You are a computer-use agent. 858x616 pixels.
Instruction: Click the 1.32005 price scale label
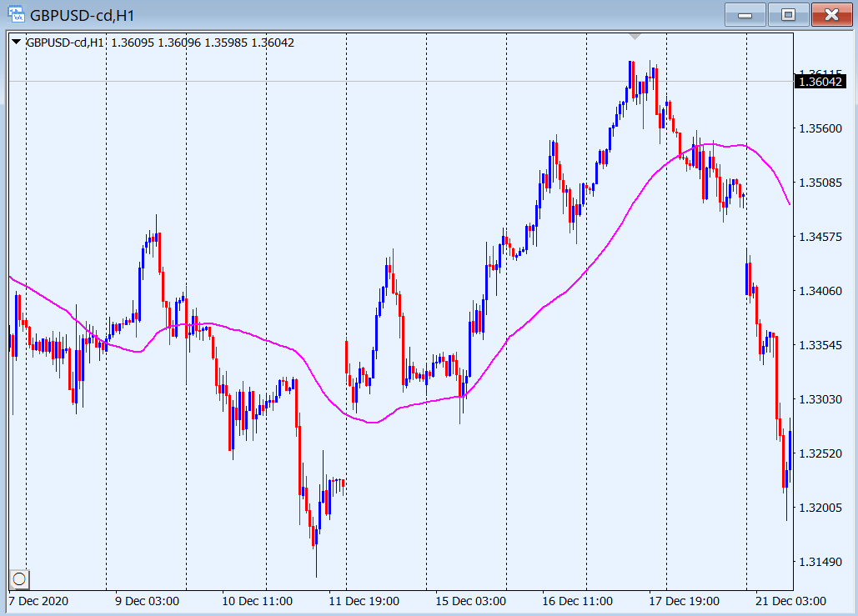coord(819,508)
